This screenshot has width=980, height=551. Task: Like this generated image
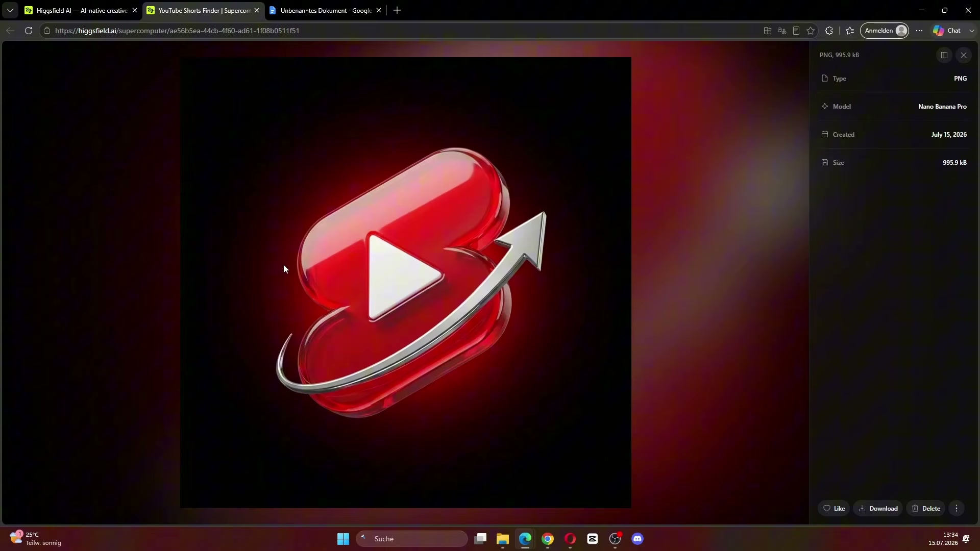[834, 509]
